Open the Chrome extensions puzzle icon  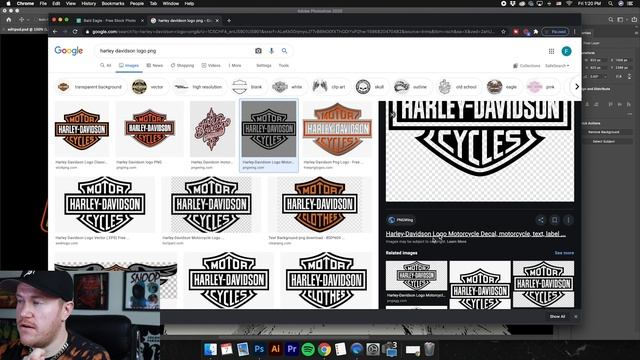(536, 31)
